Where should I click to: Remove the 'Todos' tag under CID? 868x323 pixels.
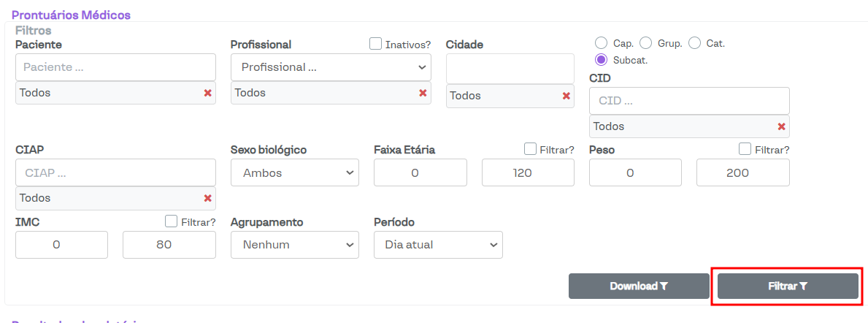[781, 126]
